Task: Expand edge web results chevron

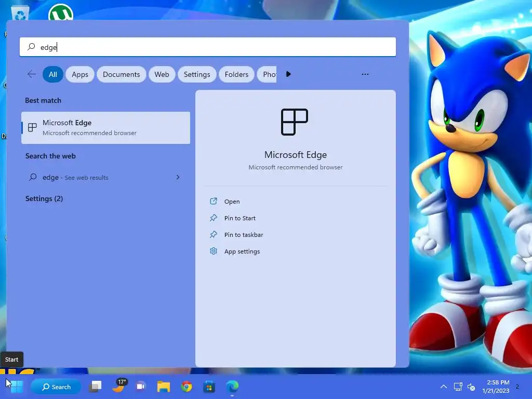Action: (178, 177)
